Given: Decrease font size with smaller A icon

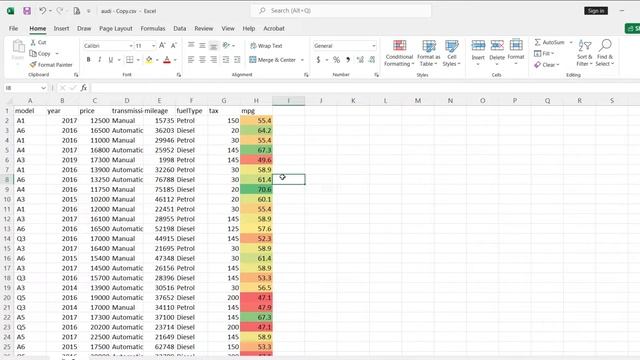Looking at the screenshot, I should click(x=173, y=45).
